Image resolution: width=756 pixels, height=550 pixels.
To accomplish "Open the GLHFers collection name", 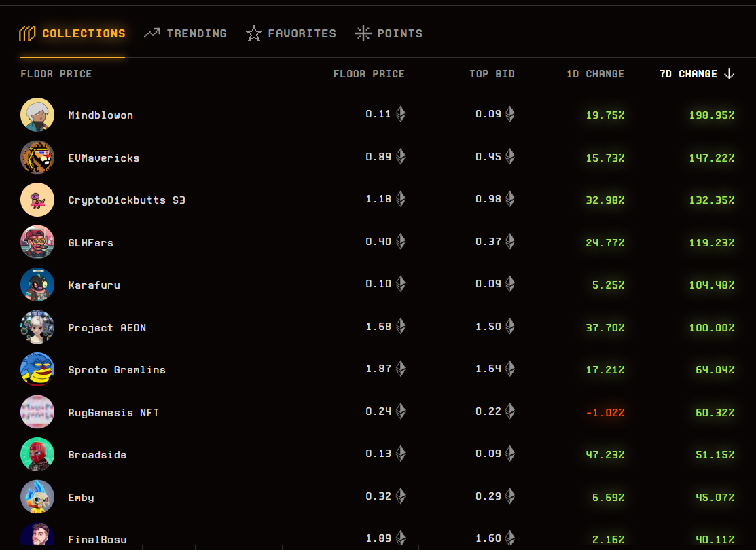I will click(90, 243).
